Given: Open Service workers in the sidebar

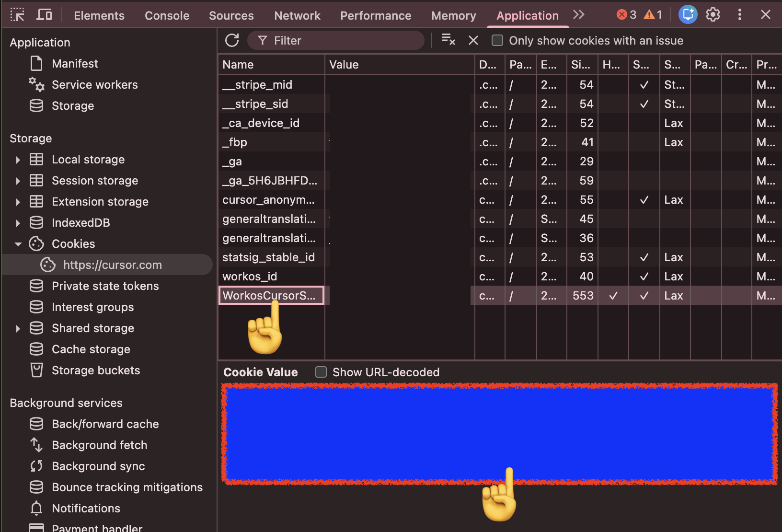Looking at the screenshot, I should 94,84.
